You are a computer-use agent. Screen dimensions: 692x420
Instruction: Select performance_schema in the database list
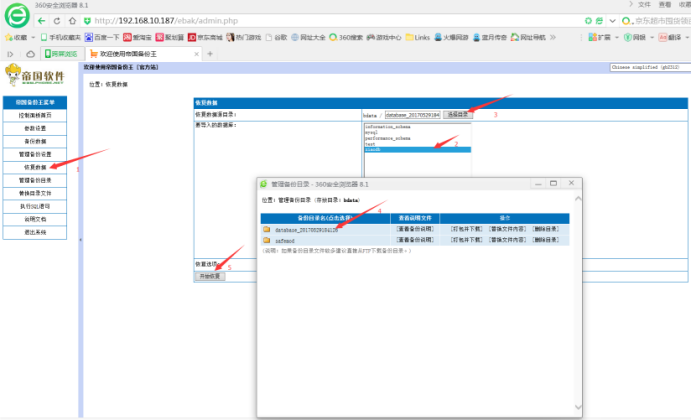(x=387, y=138)
